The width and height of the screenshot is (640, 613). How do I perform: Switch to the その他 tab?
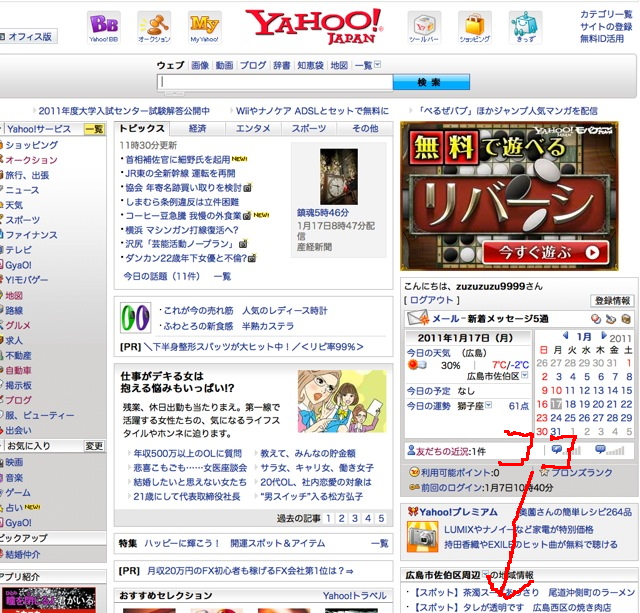click(365, 128)
